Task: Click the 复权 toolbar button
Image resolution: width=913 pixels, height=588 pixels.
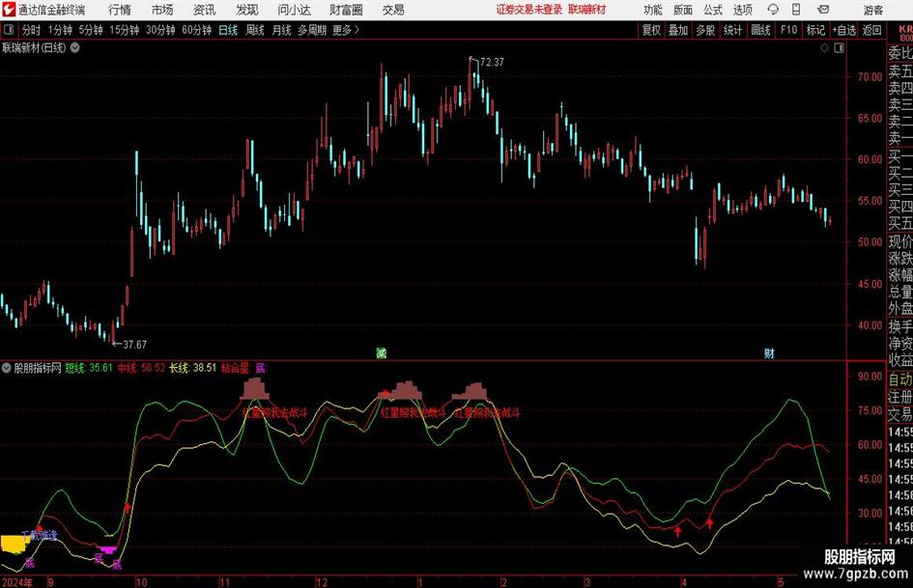Action: point(651,30)
